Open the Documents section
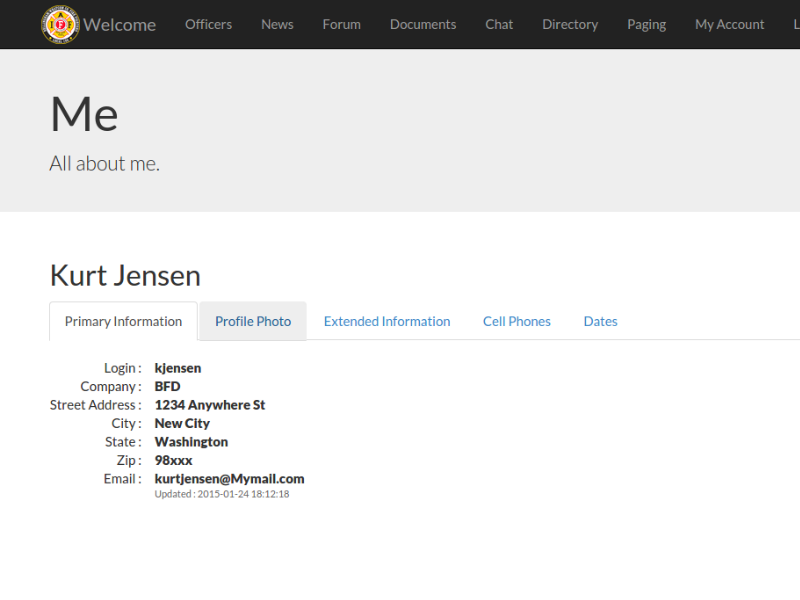800x600 pixels. pyautogui.click(x=423, y=24)
